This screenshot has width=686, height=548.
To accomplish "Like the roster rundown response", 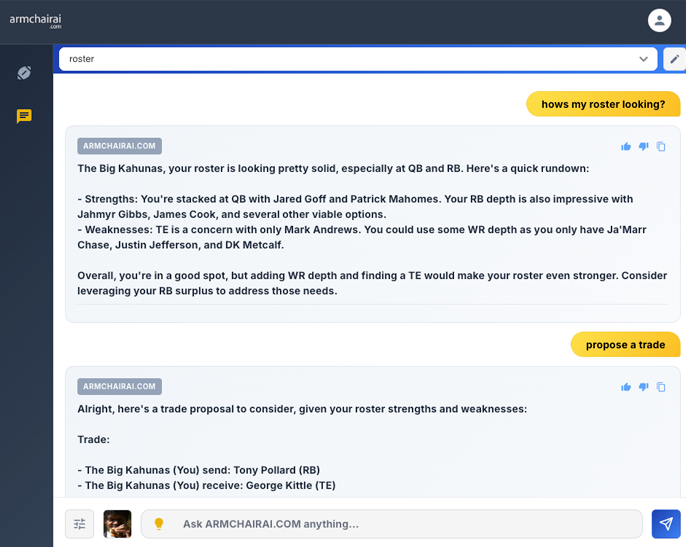I will (x=626, y=147).
